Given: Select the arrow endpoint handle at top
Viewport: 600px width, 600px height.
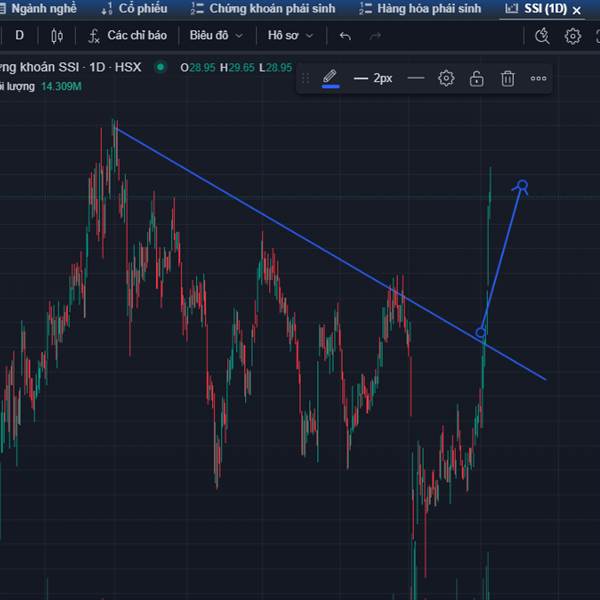Looking at the screenshot, I should tap(523, 185).
